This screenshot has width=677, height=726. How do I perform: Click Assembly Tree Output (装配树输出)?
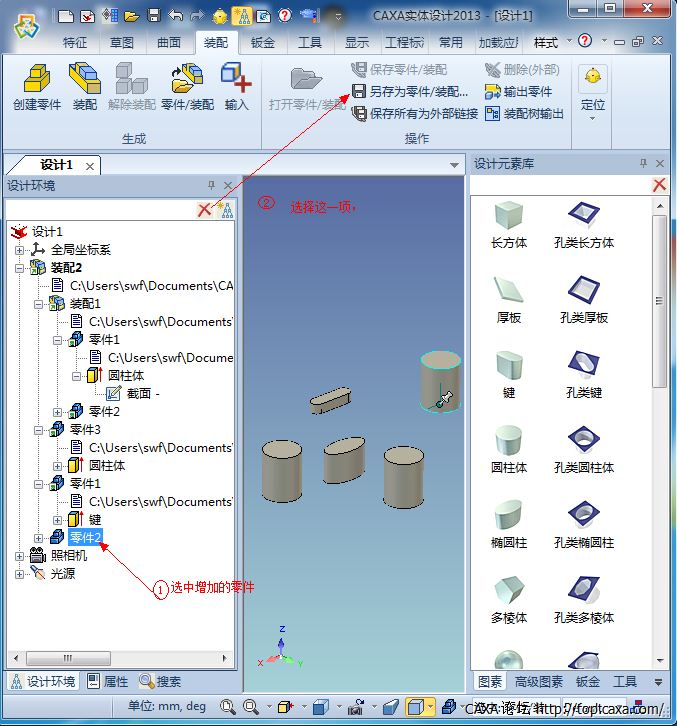click(524, 113)
